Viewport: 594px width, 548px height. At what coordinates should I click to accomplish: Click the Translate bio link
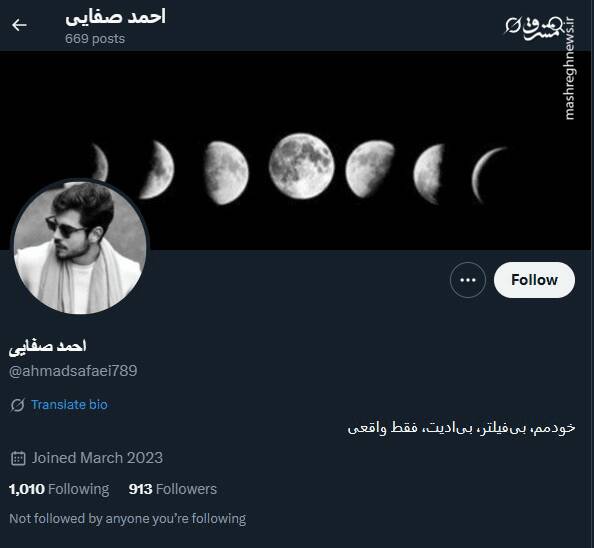[69, 405]
